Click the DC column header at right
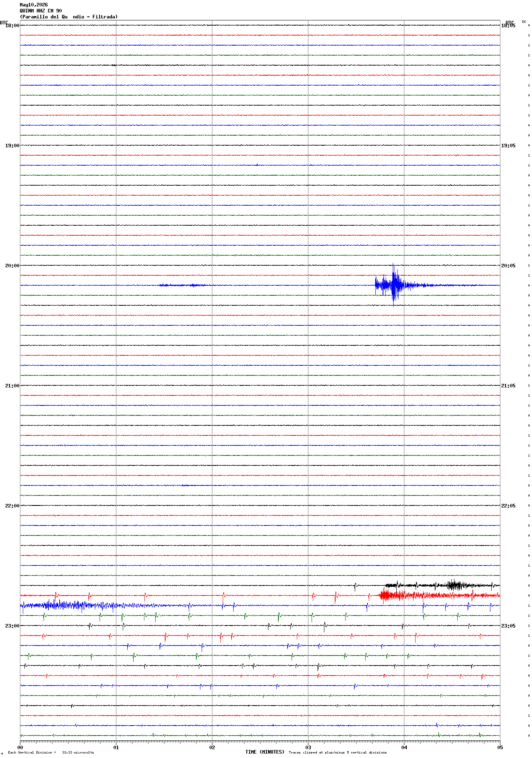Screen dimensions: 532x758 (x=524, y=22)
